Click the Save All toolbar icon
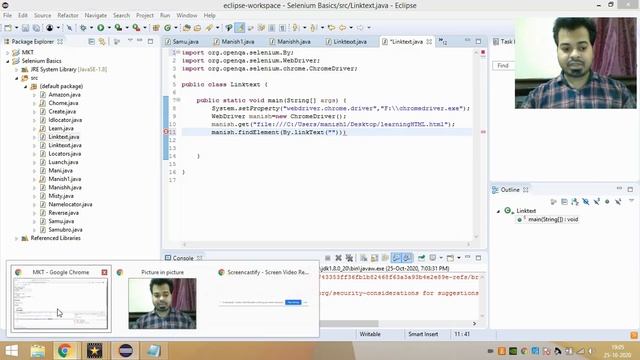 click(36, 28)
